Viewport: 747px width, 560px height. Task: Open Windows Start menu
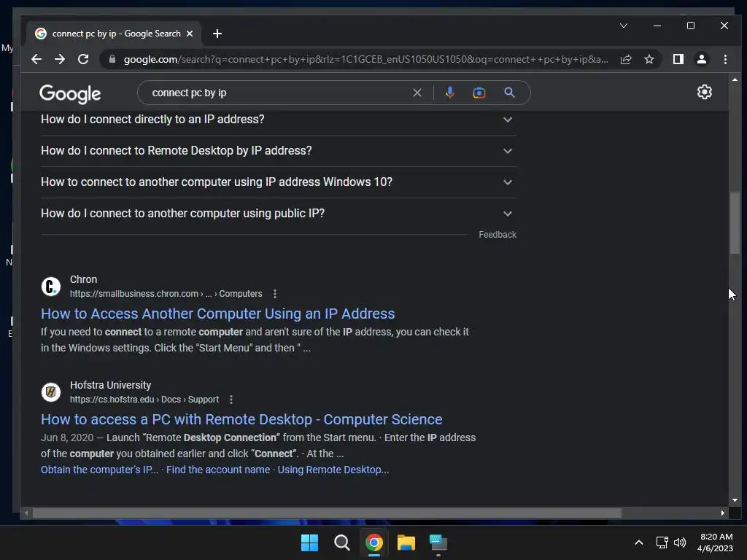(x=309, y=542)
